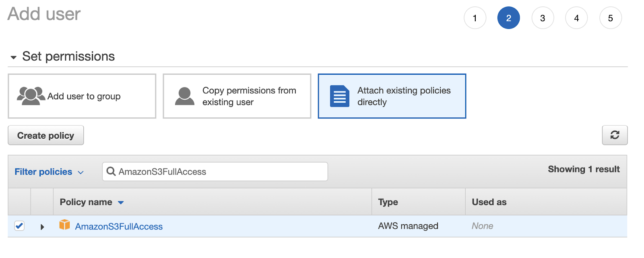
Task: Sort by Policy name column arrow
Action: tap(121, 203)
